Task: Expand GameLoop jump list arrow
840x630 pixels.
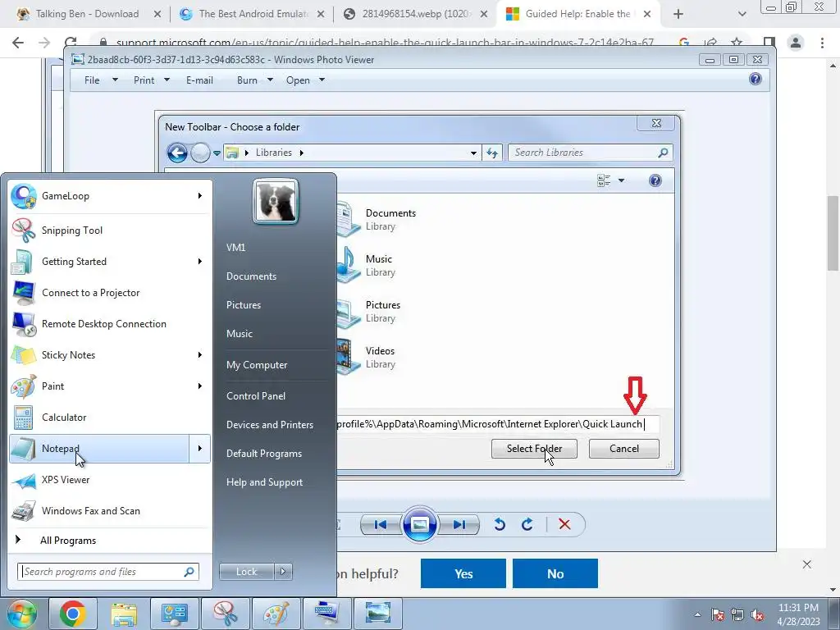Action: (x=200, y=196)
